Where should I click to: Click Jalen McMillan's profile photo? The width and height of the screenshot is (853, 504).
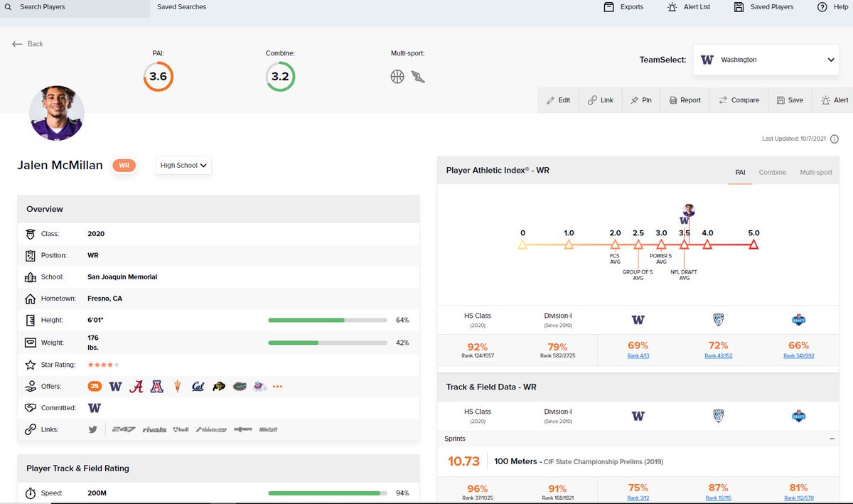coord(57,113)
